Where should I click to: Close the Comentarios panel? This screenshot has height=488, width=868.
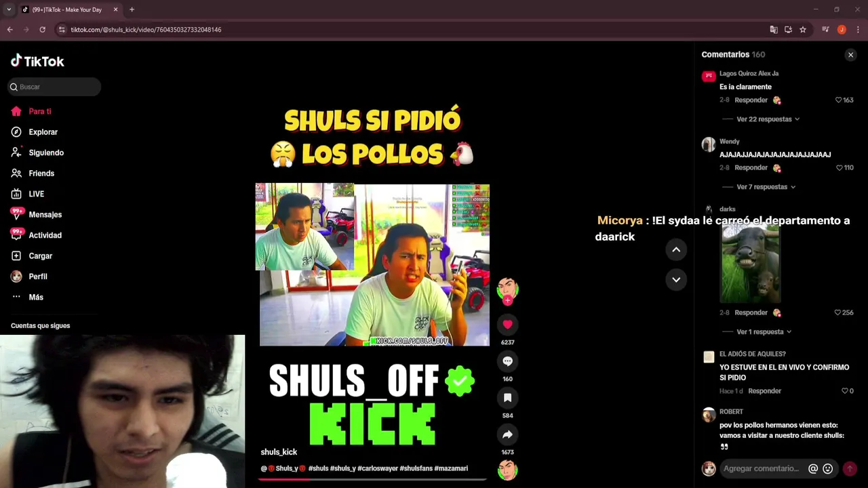tap(850, 55)
